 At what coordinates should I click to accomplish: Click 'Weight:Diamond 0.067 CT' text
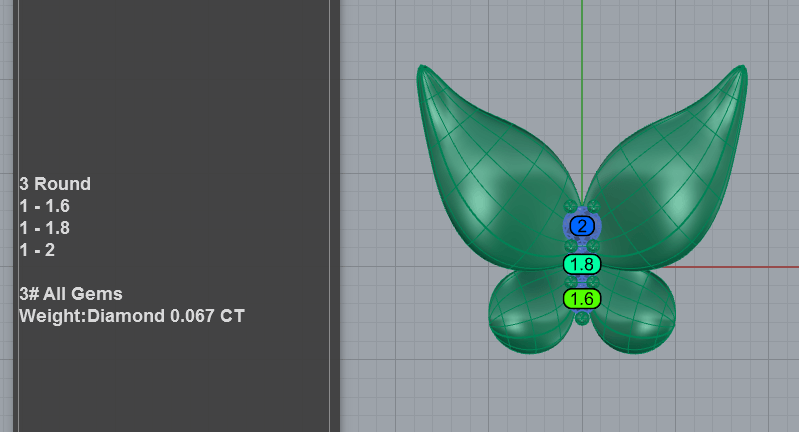[132, 316]
